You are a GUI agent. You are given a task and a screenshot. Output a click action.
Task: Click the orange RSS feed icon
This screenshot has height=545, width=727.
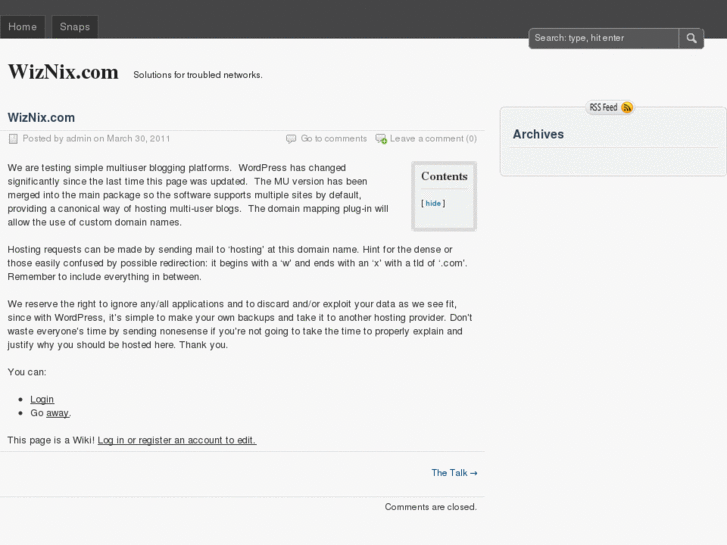(x=627, y=107)
